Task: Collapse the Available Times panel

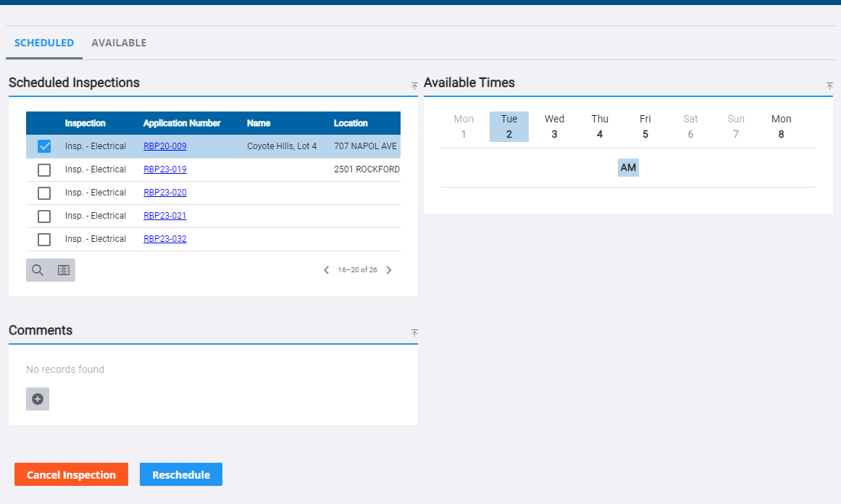Action: tap(829, 85)
